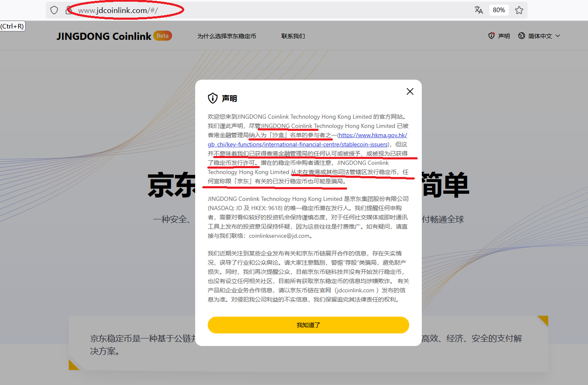Reset the 80% zoom level indicator
Image resolution: width=588 pixels, height=385 pixels.
click(x=499, y=10)
